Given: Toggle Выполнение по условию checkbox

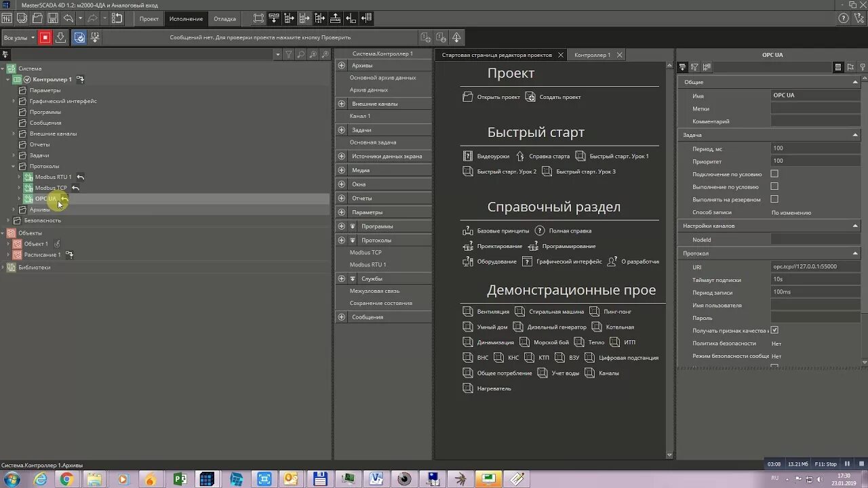Looking at the screenshot, I should click(774, 186).
